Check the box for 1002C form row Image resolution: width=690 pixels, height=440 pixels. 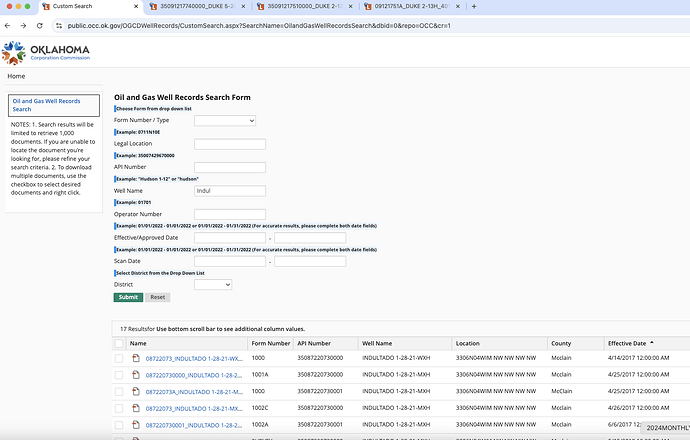(119, 408)
